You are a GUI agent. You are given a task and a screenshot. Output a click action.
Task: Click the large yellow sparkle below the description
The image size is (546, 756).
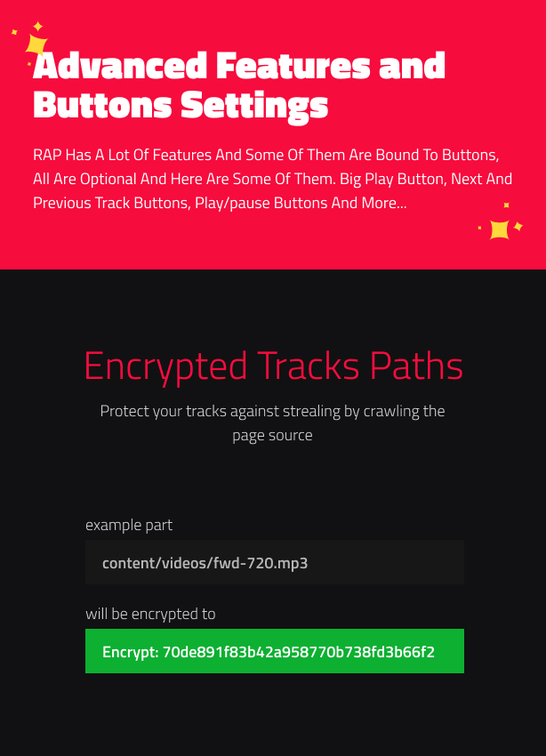(x=500, y=229)
